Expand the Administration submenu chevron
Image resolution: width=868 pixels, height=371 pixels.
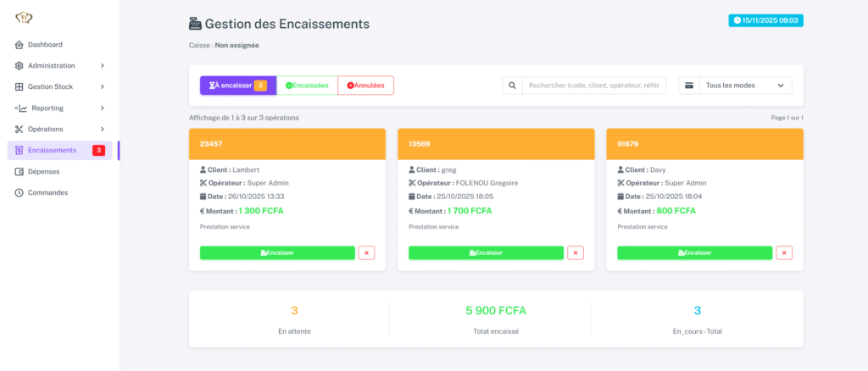(x=103, y=66)
